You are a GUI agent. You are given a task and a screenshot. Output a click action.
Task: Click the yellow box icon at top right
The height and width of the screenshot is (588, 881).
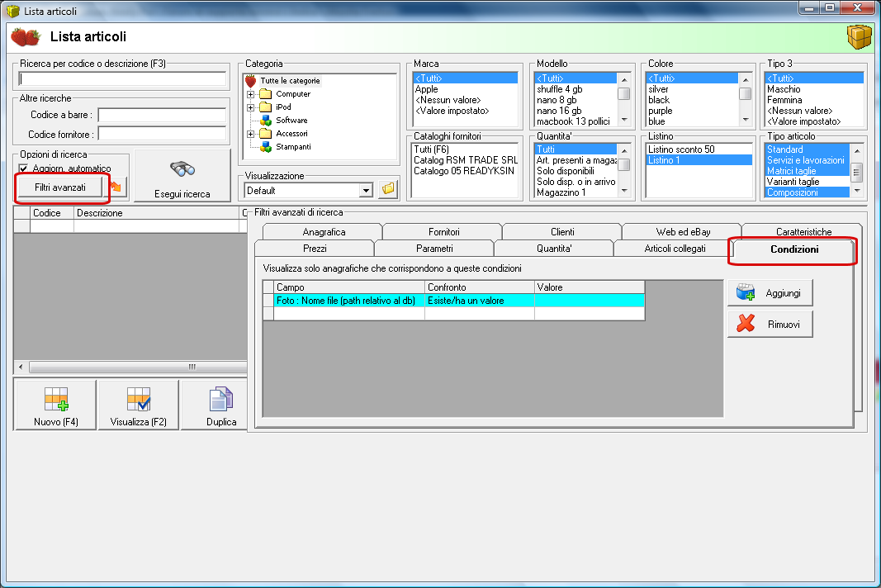(x=859, y=37)
